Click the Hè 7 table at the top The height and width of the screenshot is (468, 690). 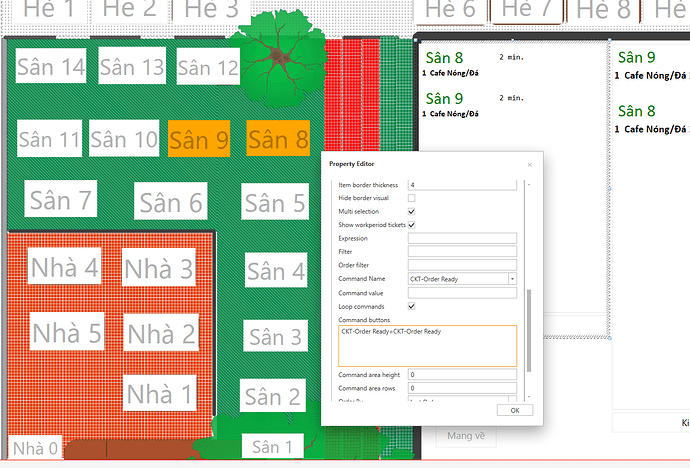coord(527,10)
